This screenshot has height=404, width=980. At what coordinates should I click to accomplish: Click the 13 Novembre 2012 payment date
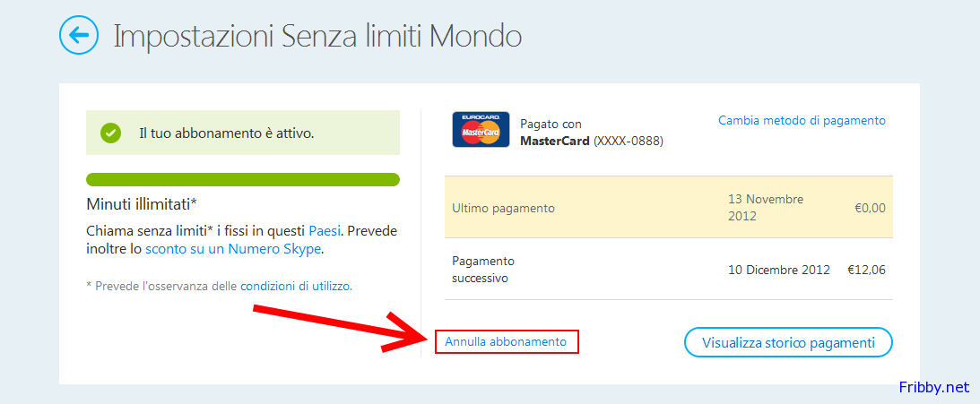(766, 207)
